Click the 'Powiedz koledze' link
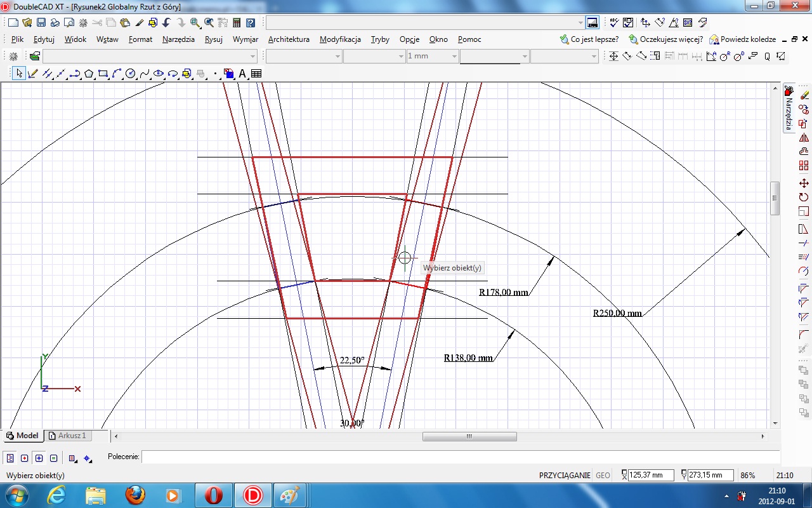812x508 pixels. pyautogui.click(x=747, y=39)
